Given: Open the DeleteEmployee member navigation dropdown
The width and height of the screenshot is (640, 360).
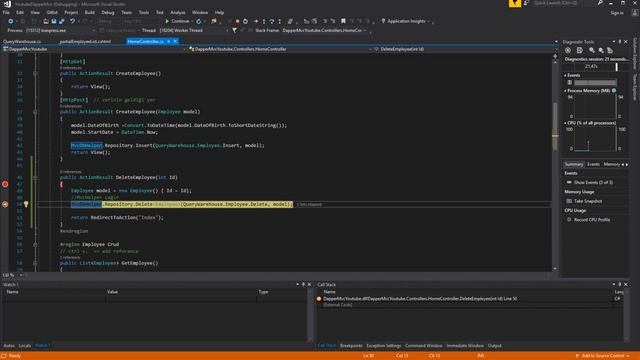Looking at the screenshot, I should click(x=556, y=49).
